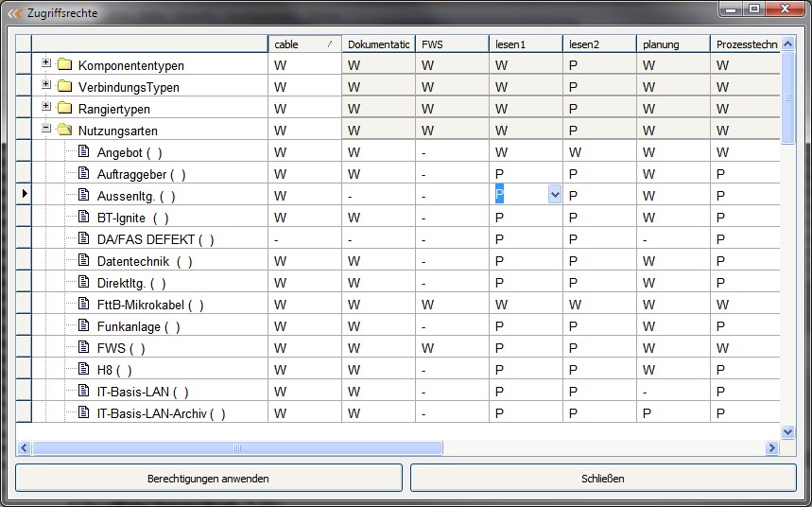Click the document icon next to IT-Basis-LAN-Archiv

click(83, 412)
